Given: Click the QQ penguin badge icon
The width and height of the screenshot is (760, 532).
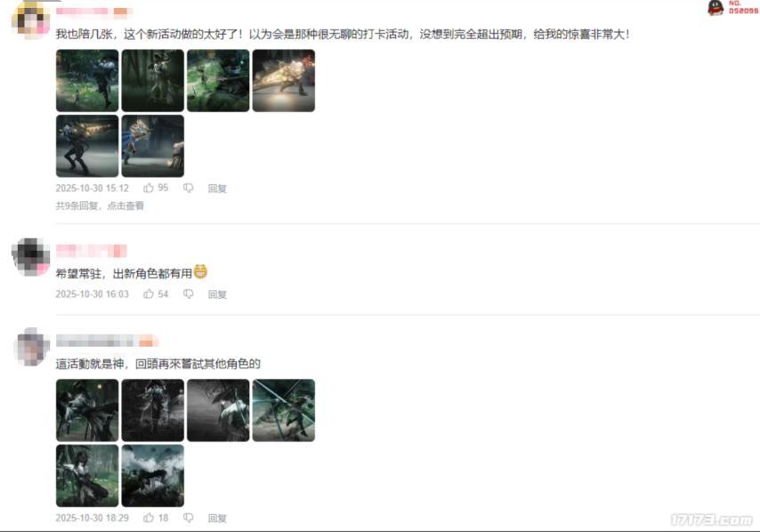Looking at the screenshot, I should [x=716, y=7].
